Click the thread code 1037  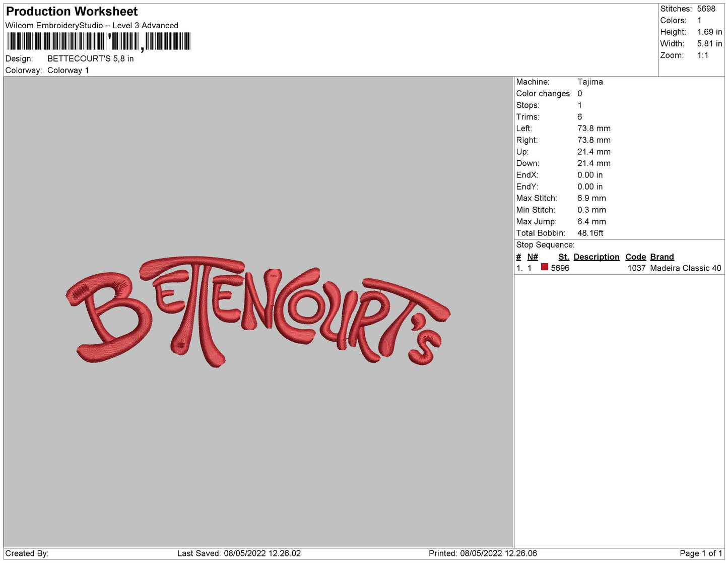coord(636,268)
